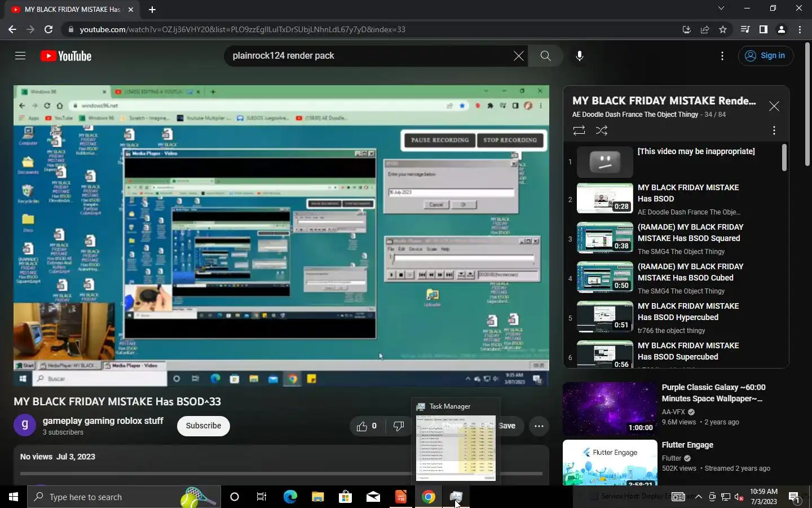Toggle Chrome side panel

tap(763, 29)
